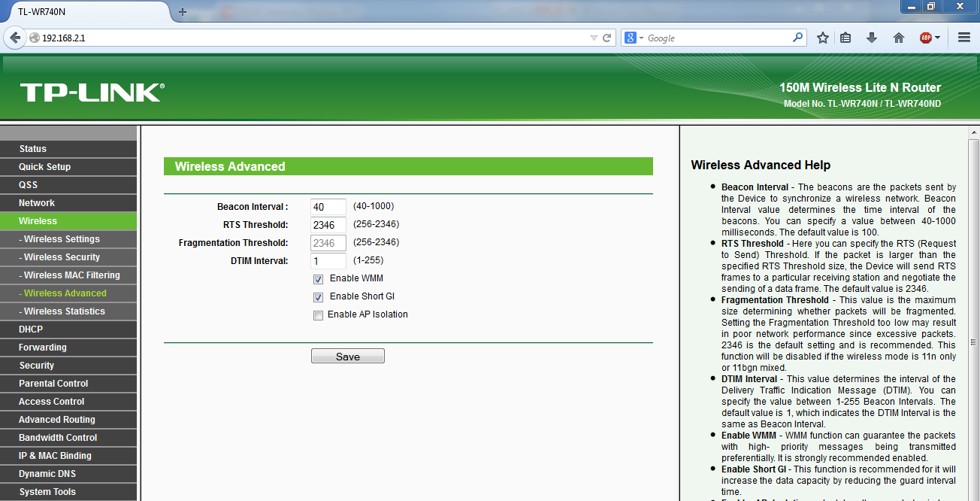Open the Network menu
Screen dimensions: 980x501
[68, 203]
